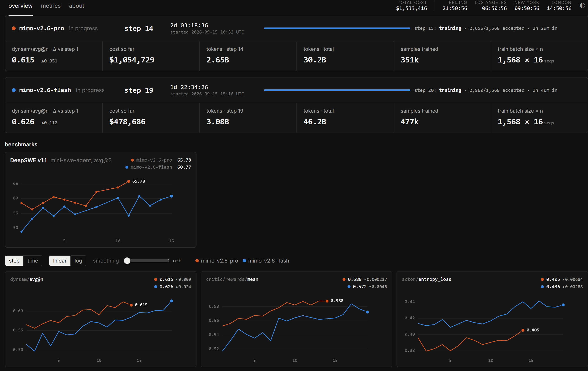The image size is (588, 371).
Task: Click the mimo-v2.6-pro step 15 progress bar
Action: click(337, 28)
